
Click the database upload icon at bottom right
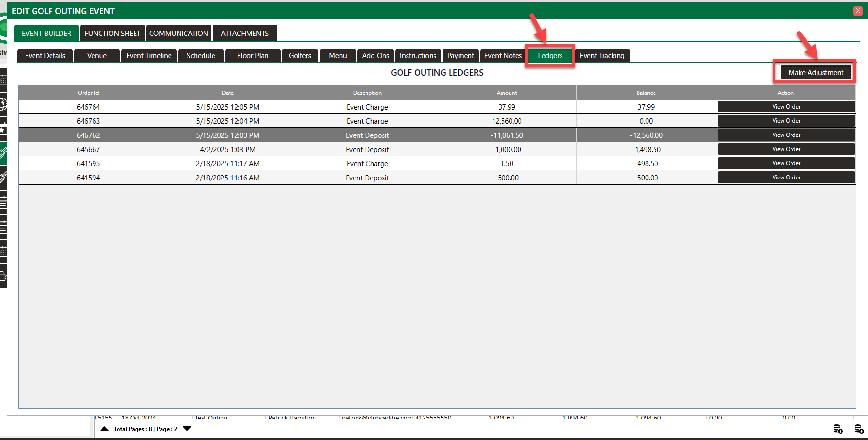tap(859, 429)
